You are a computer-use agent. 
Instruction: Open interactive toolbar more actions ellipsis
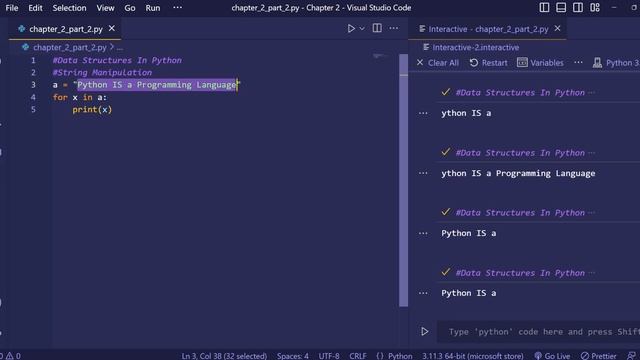point(578,62)
